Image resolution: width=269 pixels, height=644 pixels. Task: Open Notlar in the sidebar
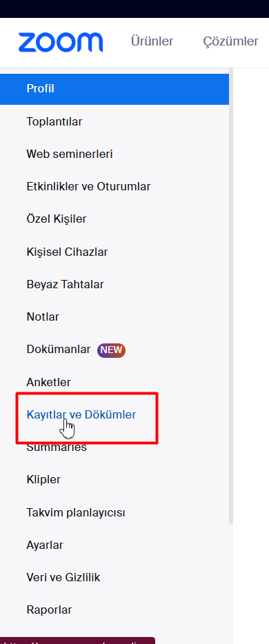(43, 316)
